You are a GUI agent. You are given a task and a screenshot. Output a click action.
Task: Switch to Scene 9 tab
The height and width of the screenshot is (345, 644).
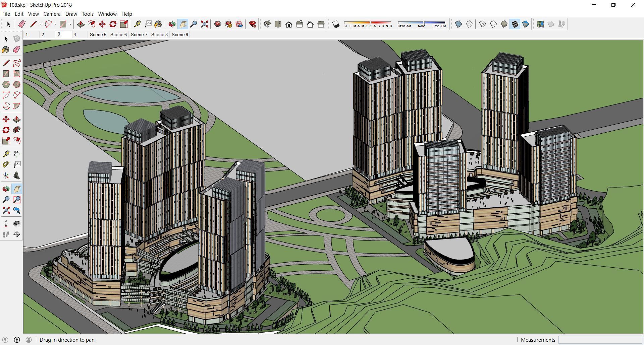point(180,34)
